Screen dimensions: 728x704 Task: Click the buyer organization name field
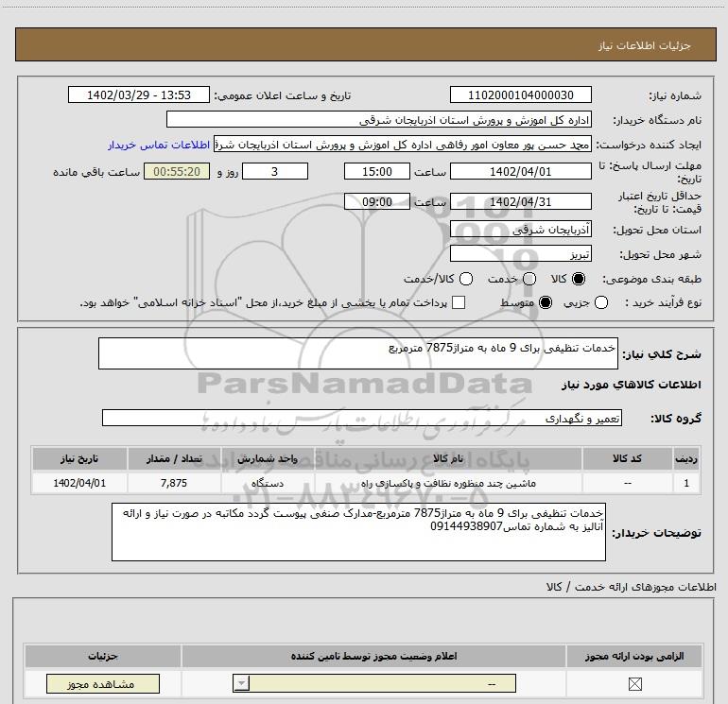coord(379,120)
